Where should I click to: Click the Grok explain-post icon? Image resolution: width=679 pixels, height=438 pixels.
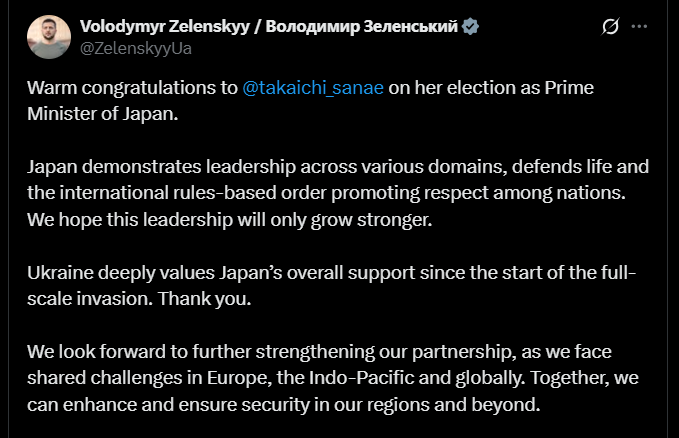[609, 28]
